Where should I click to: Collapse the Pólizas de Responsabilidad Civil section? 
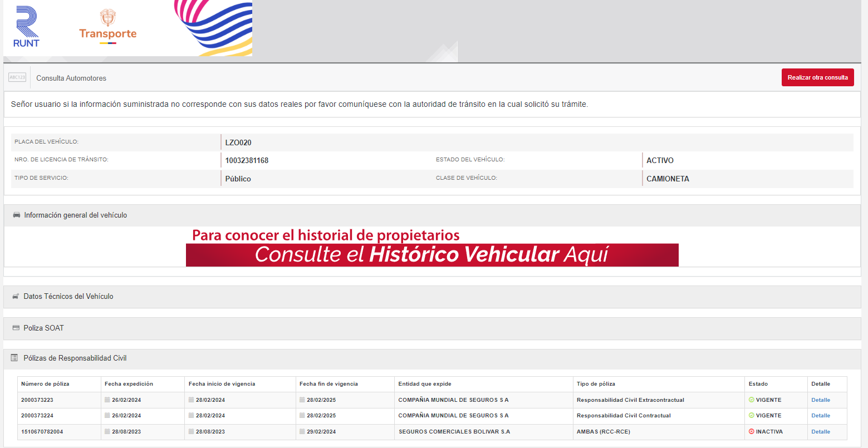tap(75, 358)
